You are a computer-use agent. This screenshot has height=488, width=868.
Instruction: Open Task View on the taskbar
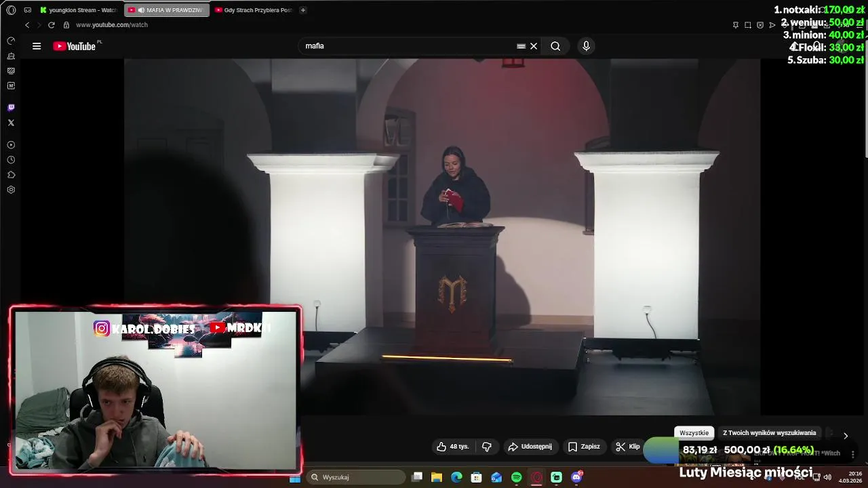pos(417,478)
